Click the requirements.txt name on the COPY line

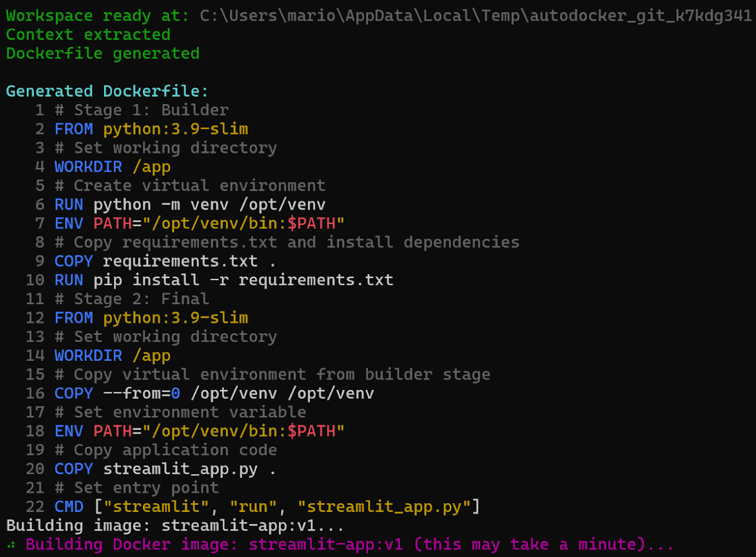pos(180,260)
